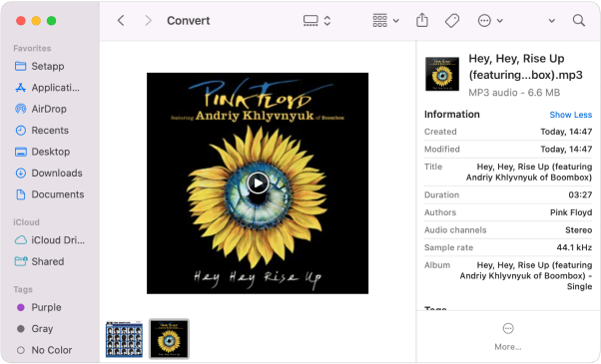601x364 pixels.
Task: Click Show Less in Information section
Action: pyautogui.click(x=571, y=115)
